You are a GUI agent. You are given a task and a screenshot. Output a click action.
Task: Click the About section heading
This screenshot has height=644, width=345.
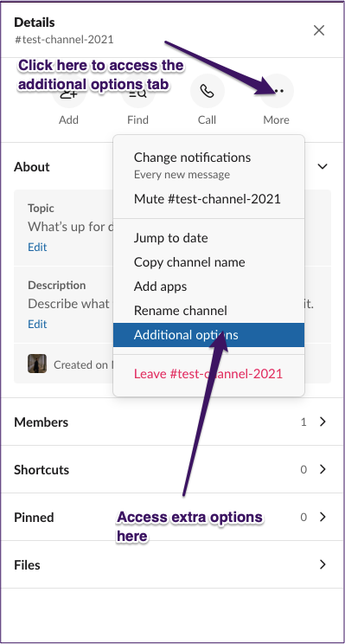32,167
